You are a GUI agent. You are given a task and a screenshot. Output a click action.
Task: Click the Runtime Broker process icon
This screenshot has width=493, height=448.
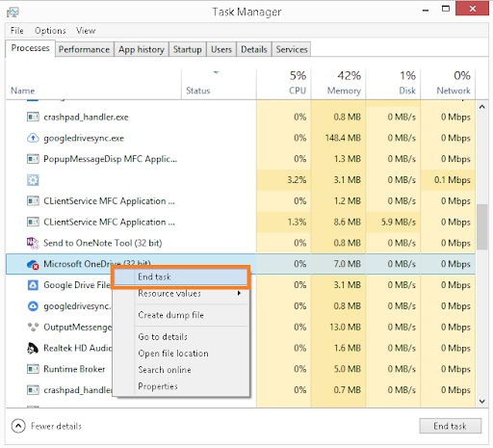click(x=33, y=369)
